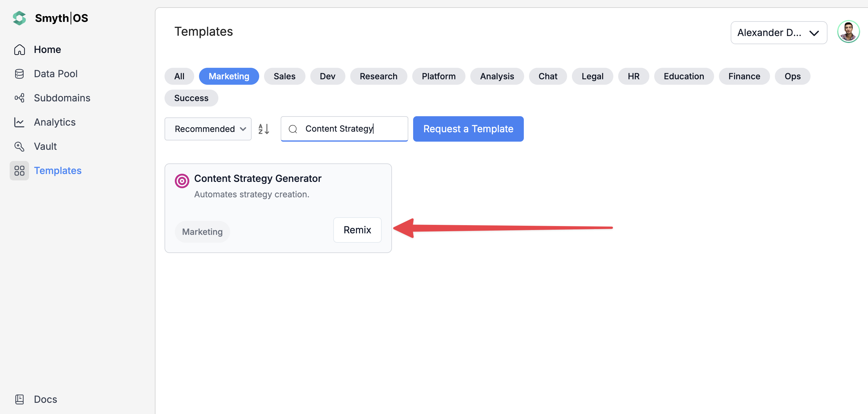The width and height of the screenshot is (868, 414).
Task: Open Docs via its book icon
Action: (x=19, y=399)
